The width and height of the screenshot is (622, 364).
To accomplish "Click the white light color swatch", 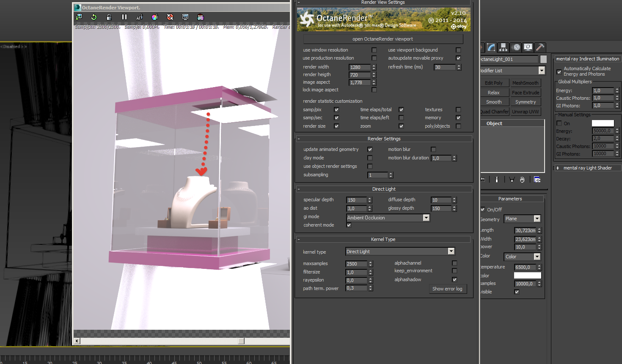I will pyautogui.click(x=527, y=275).
